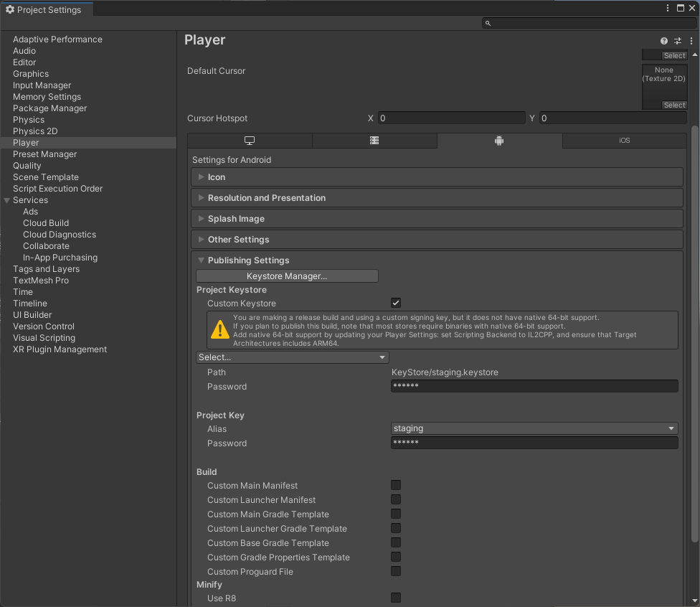This screenshot has height=607, width=700.
Task: Open Preset Manager settings
Action: 44,154
